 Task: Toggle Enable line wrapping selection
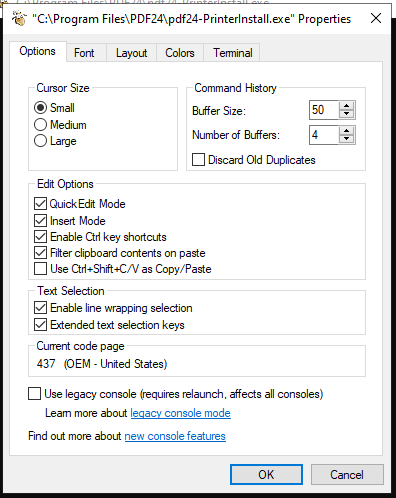(x=40, y=308)
